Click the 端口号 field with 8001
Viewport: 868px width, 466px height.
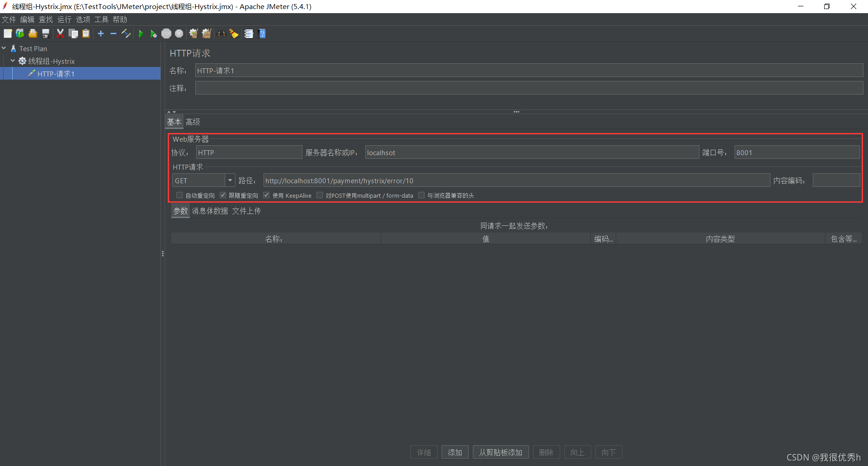(x=797, y=152)
